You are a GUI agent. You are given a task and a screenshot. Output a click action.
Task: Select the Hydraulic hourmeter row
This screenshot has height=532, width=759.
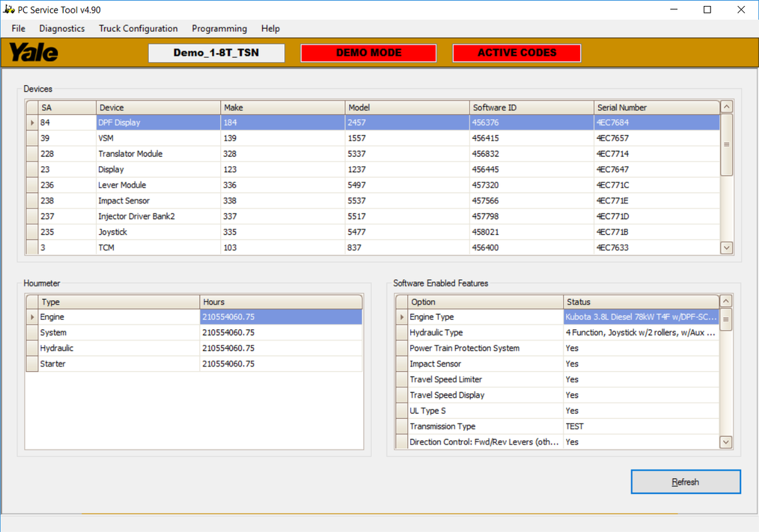[194, 348]
